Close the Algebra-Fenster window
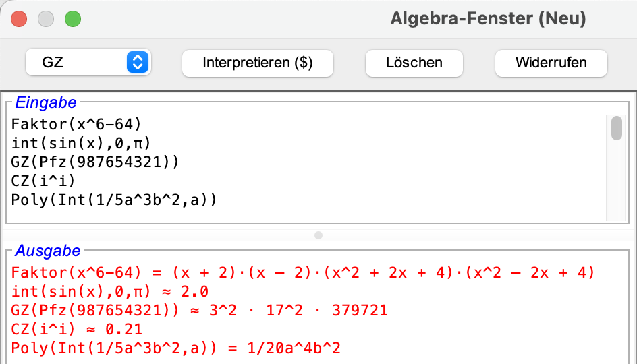The height and width of the screenshot is (364, 637). [19, 19]
